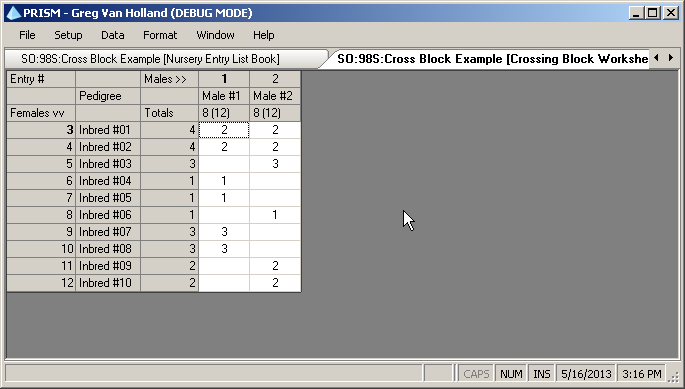Click the Male #1 column header
The height and width of the screenshot is (389, 685).
coord(224,96)
